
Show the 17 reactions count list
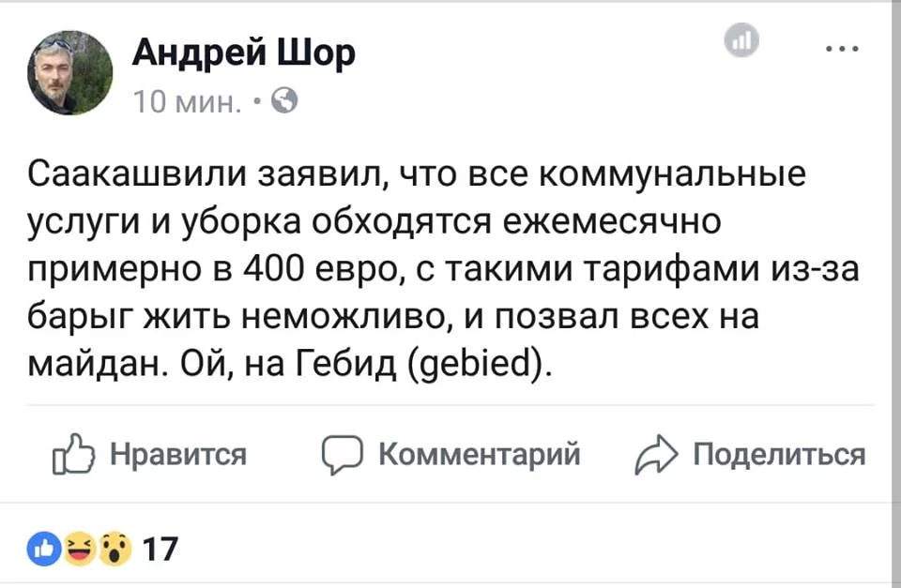click(160, 549)
